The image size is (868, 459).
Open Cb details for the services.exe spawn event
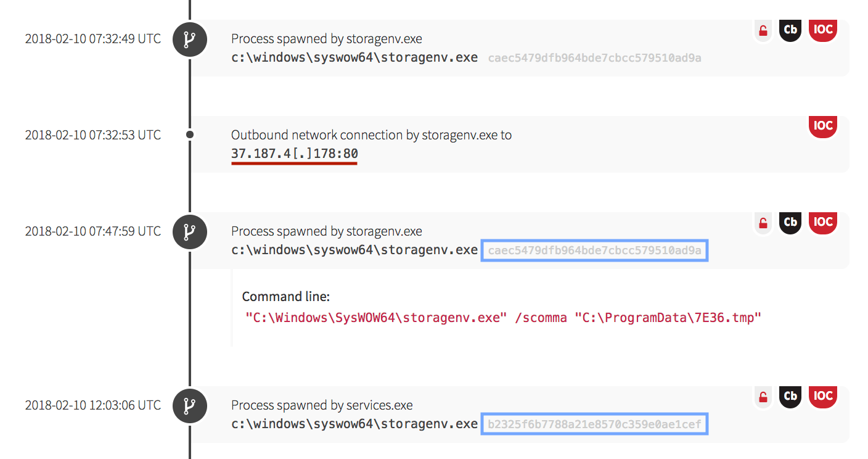click(790, 396)
